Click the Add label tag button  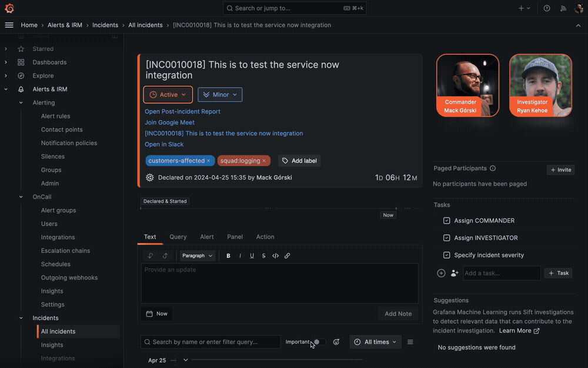[x=299, y=161]
